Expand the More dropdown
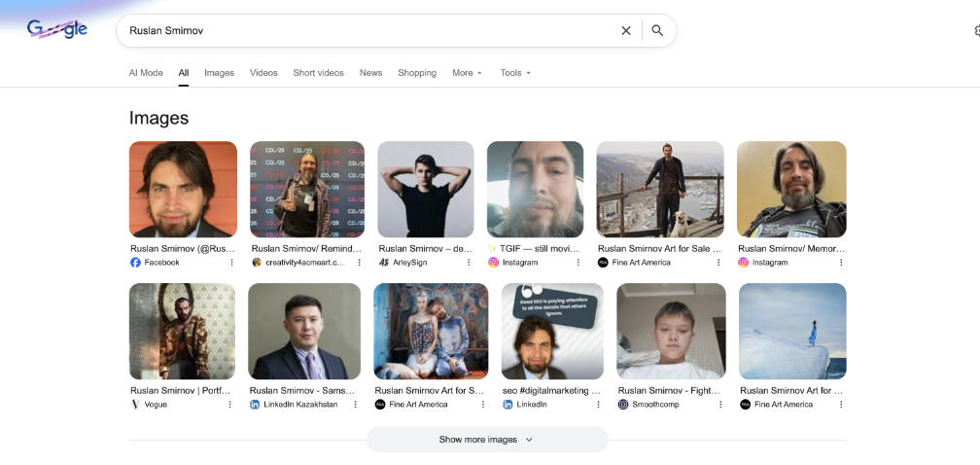This screenshot has height=465, width=980. [x=467, y=73]
